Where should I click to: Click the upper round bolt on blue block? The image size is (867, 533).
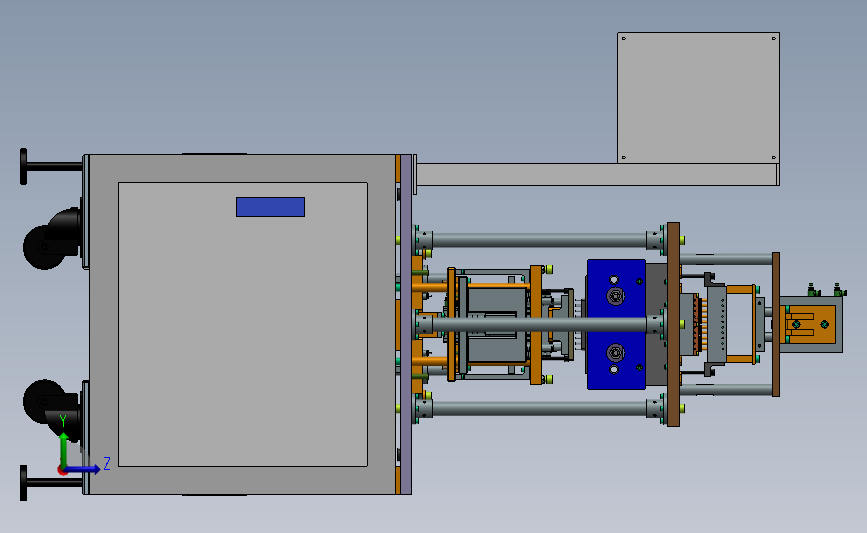click(x=615, y=296)
